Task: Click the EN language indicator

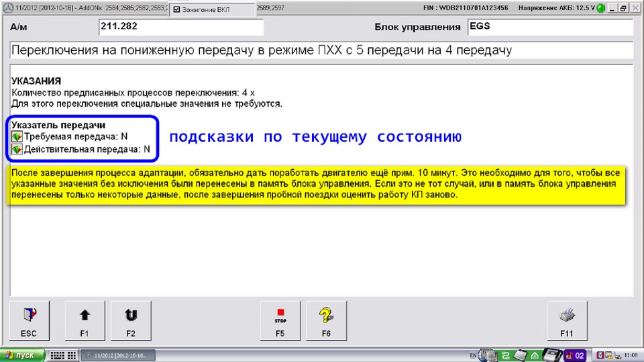Action: [x=473, y=355]
